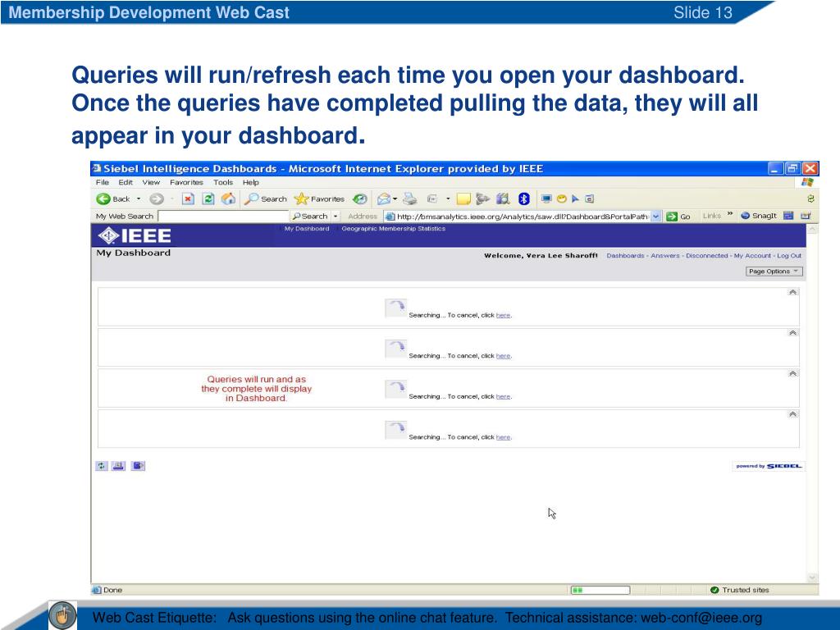Open the Favorites menu

point(186,183)
